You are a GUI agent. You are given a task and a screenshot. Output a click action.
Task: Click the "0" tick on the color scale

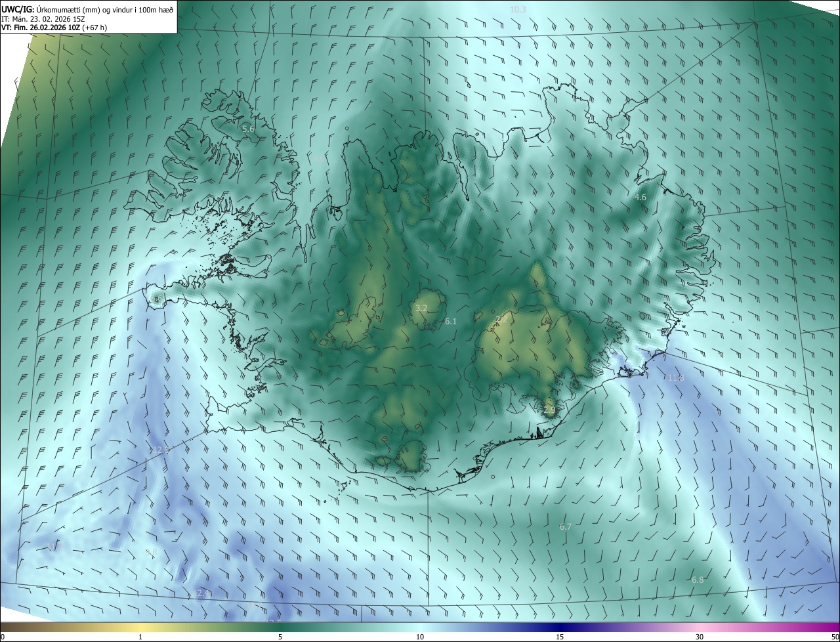[3, 637]
